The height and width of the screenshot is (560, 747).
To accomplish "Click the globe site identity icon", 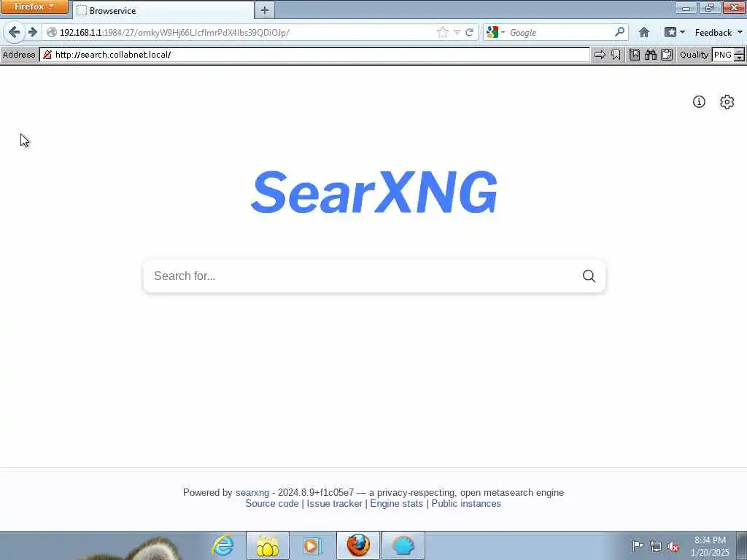I will (52, 32).
